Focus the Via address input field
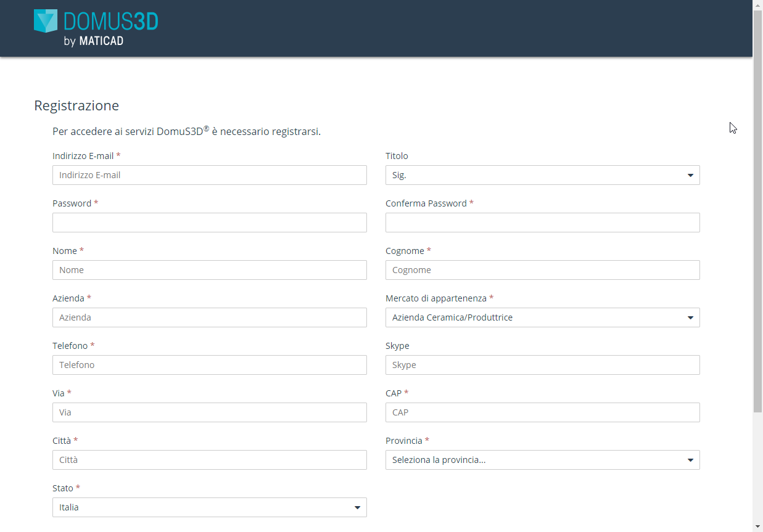Screen dimensions: 763x532 point(210,412)
